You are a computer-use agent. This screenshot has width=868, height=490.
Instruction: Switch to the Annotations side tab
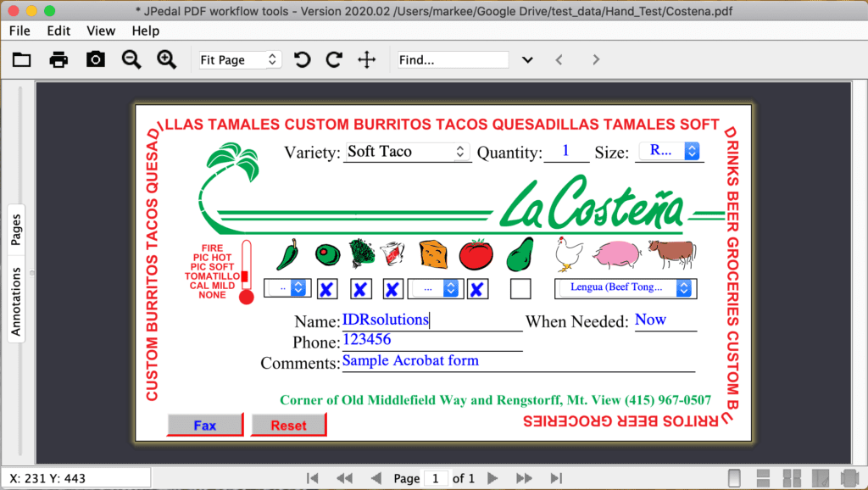pos(16,299)
